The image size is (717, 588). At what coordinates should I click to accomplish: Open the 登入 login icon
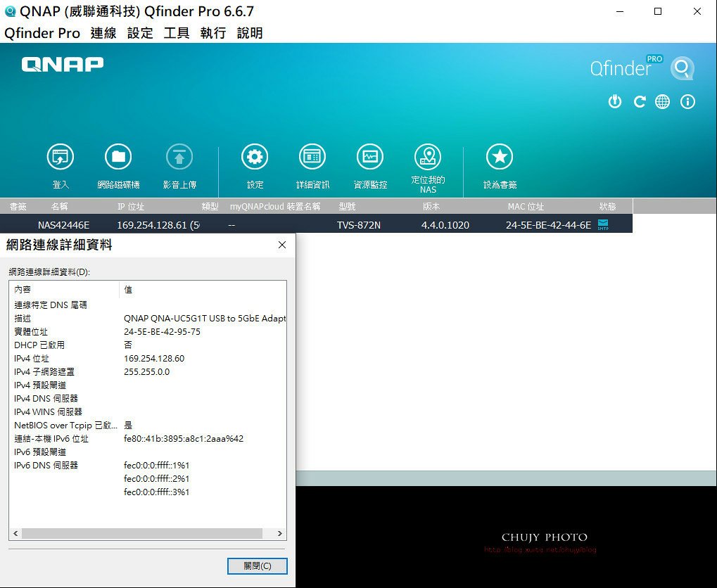click(x=61, y=157)
